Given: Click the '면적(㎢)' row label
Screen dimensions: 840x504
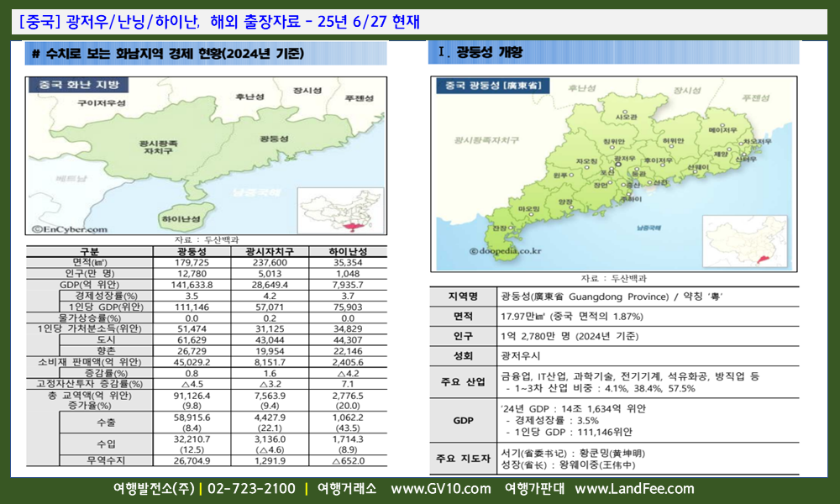Looking at the screenshot, I should 90,262.
